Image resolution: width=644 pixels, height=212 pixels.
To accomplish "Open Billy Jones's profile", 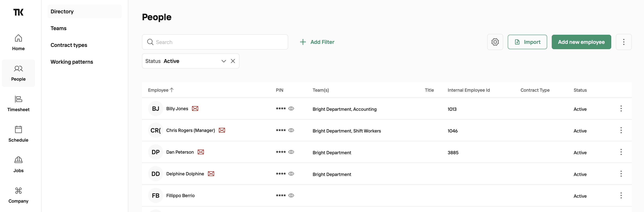I will click(x=177, y=108).
